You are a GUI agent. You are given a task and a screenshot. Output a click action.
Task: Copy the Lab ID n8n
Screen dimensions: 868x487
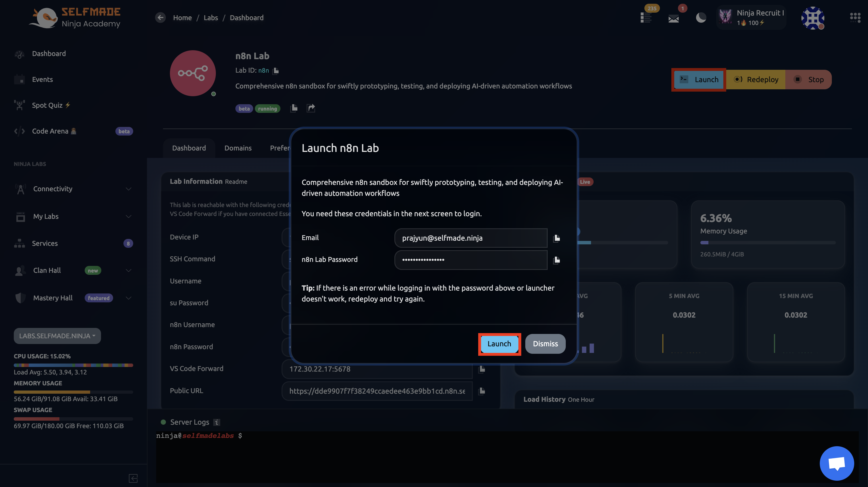click(276, 71)
